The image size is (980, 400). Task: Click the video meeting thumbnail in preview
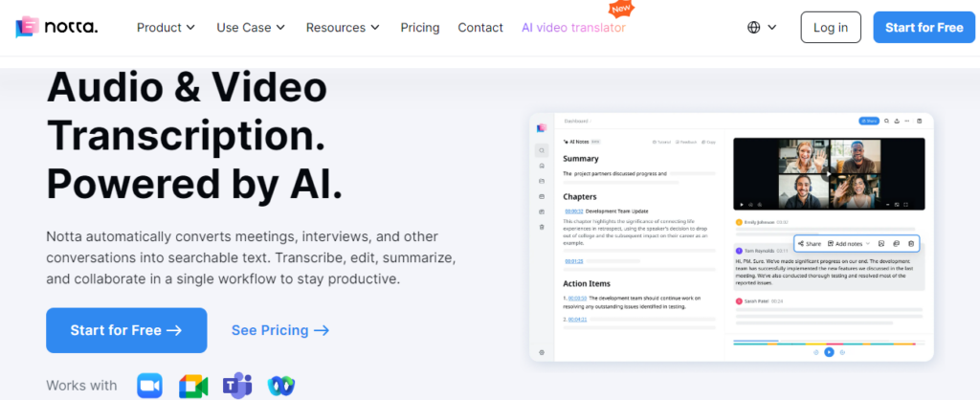pos(829,173)
